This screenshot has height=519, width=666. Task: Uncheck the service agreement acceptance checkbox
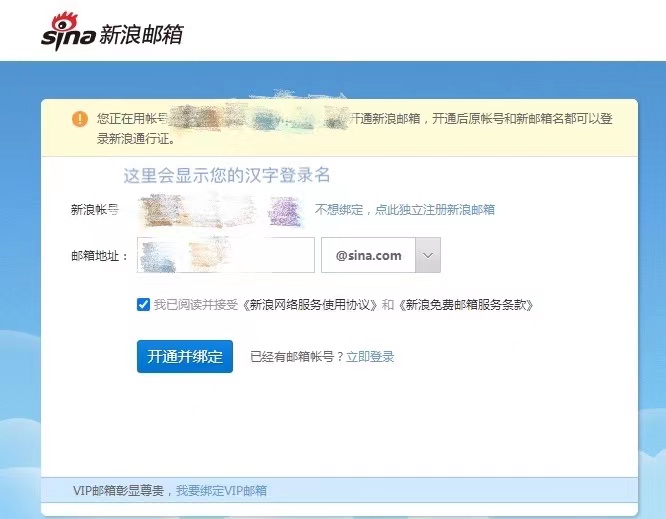144,305
